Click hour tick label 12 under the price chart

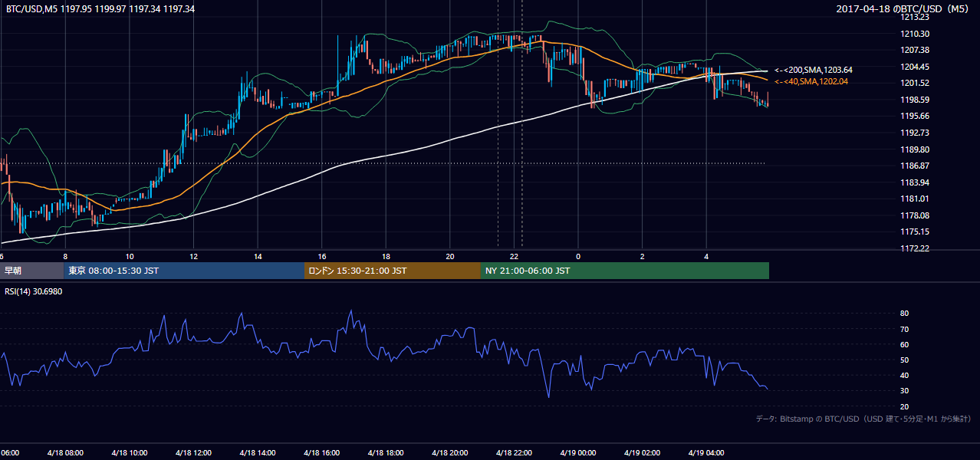194,256
